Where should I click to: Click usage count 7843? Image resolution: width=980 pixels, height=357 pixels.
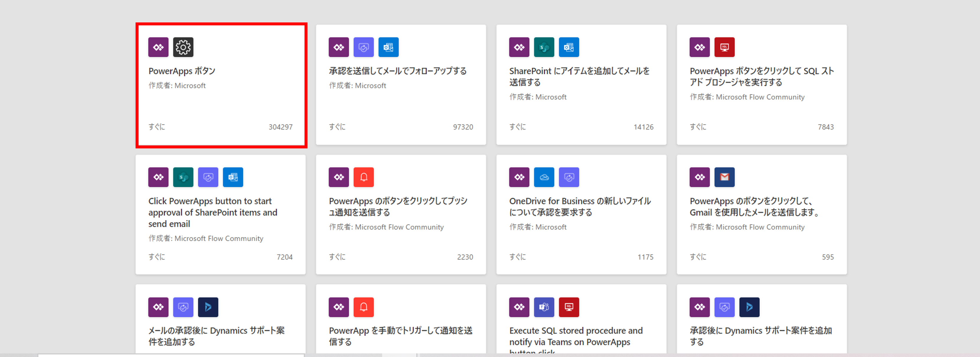pos(826,127)
